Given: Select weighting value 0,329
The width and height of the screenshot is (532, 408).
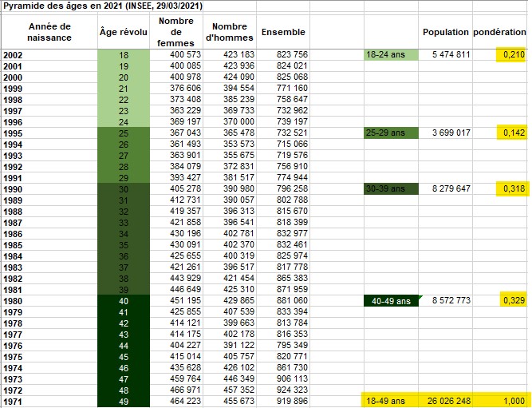Looking at the screenshot, I should click(499, 301).
